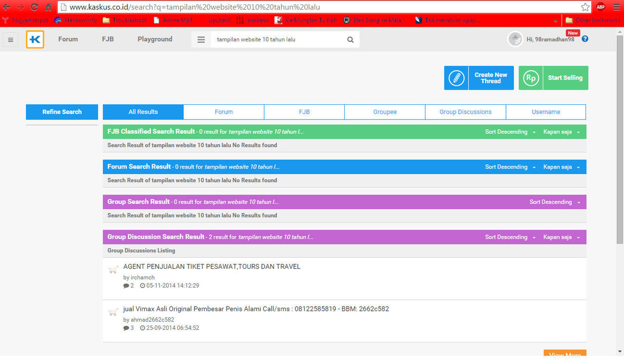624x364 pixels.
Task: Expand Kapan saja in Forum Search Result
Action: [x=562, y=167]
